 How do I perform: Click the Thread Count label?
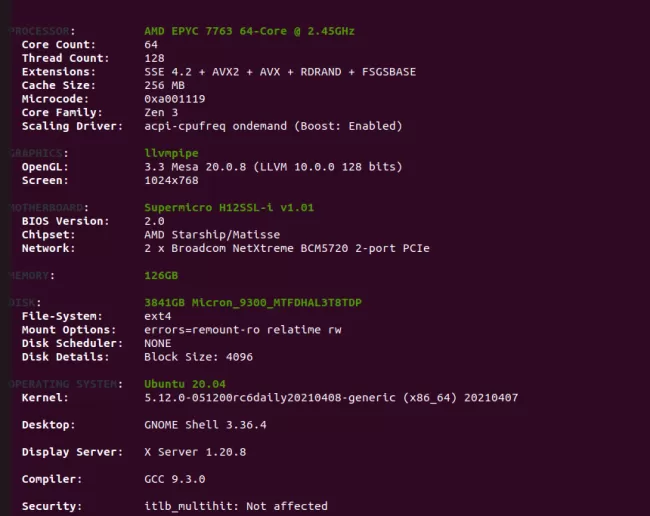coord(65,58)
